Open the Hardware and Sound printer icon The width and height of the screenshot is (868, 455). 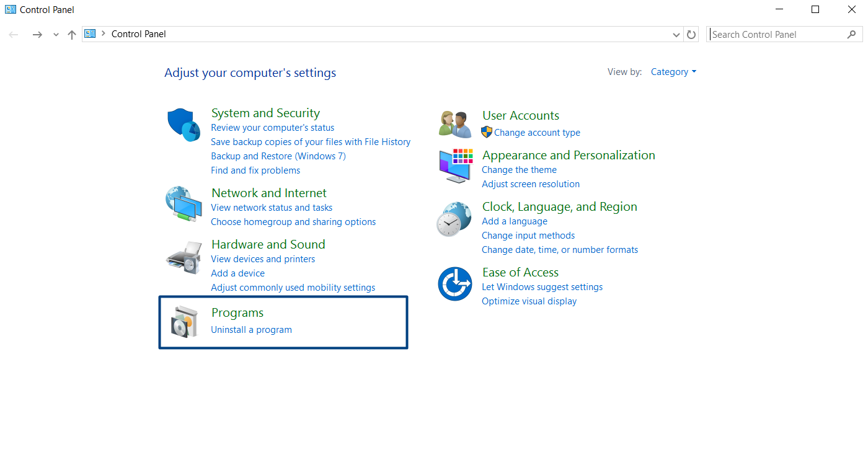coord(184,257)
